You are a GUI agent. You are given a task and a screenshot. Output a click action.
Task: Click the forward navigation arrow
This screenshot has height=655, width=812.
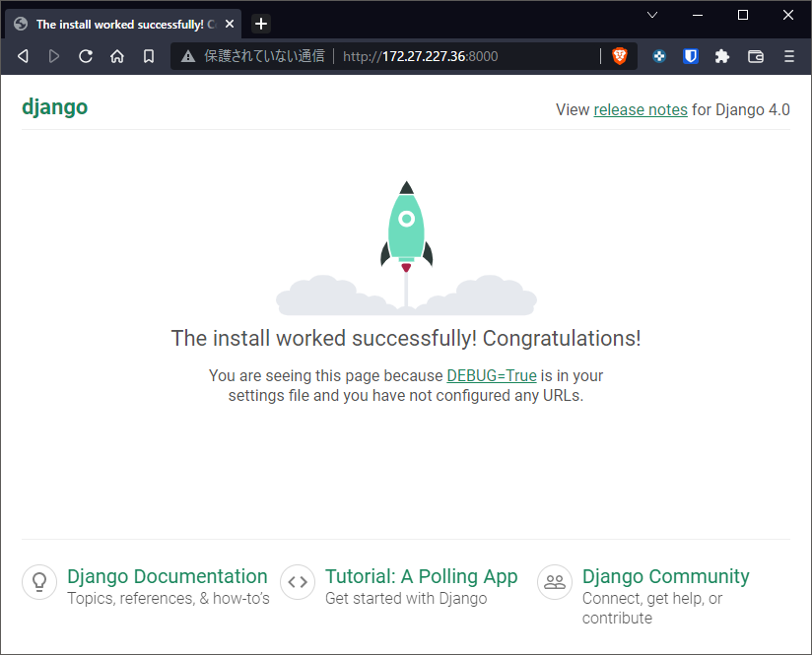click(x=54, y=56)
